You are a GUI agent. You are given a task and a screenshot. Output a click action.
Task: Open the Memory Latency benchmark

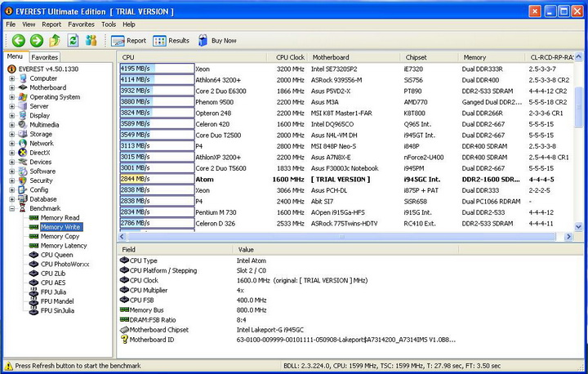click(x=64, y=246)
